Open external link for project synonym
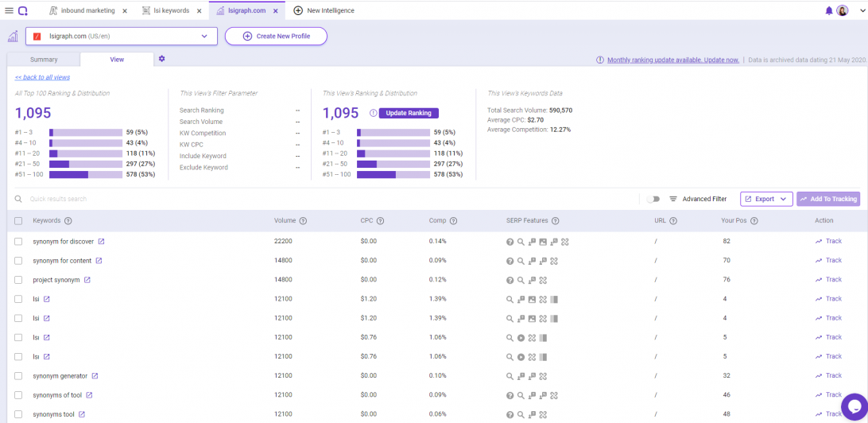 pyautogui.click(x=87, y=280)
